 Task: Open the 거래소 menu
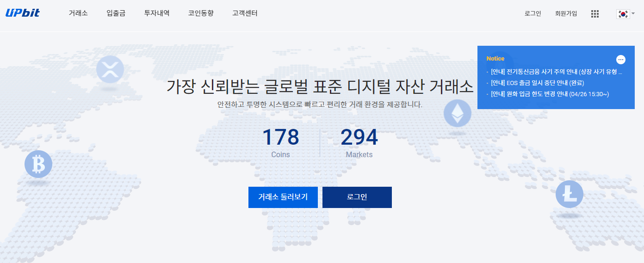[x=78, y=13]
